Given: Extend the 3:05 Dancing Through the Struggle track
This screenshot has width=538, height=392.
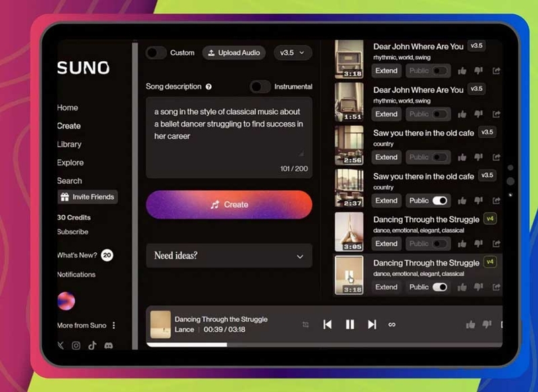Looking at the screenshot, I should (x=386, y=244).
